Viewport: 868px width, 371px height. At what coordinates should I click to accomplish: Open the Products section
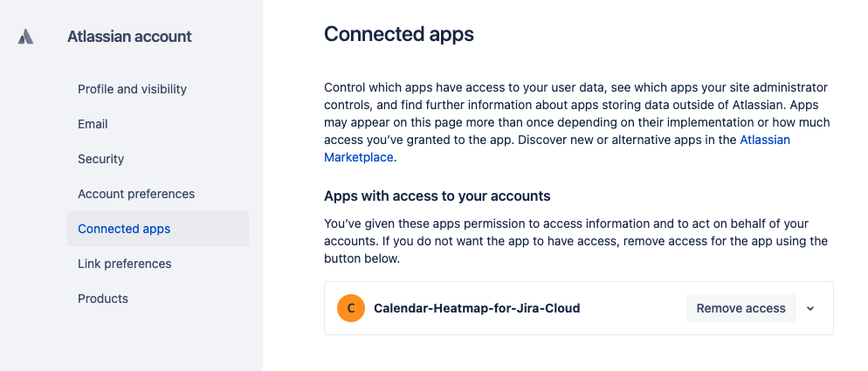[103, 299]
